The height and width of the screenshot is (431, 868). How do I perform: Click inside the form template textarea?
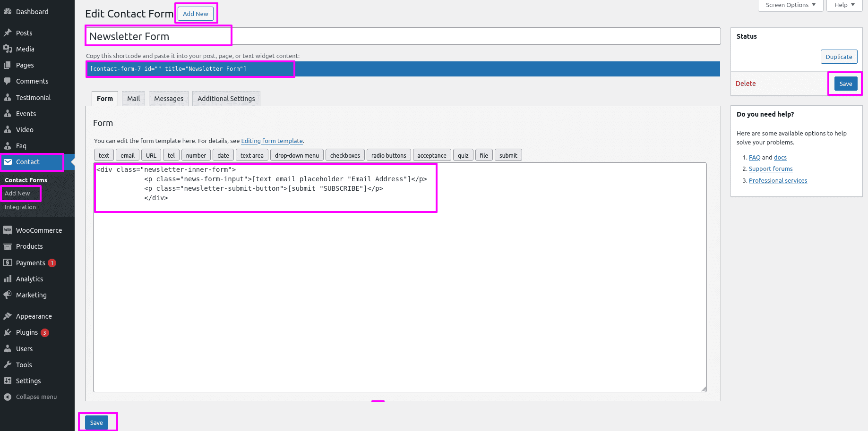tap(400, 278)
